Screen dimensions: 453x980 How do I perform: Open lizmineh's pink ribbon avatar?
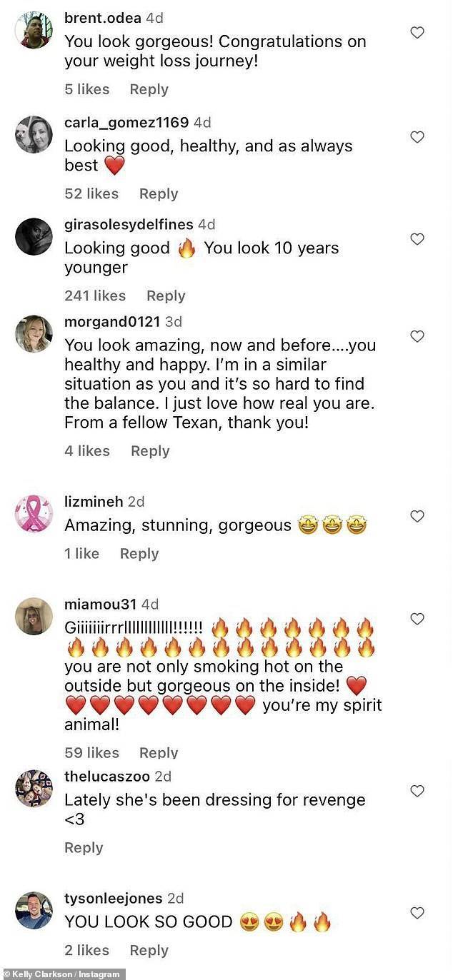(34, 514)
